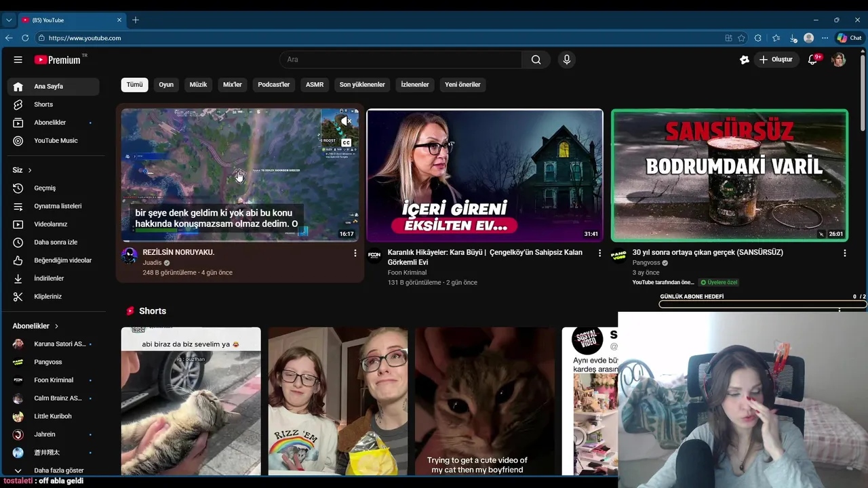Add page to favorites star icon
The width and height of the screenshot is (868, 488).
click(741, 38)
